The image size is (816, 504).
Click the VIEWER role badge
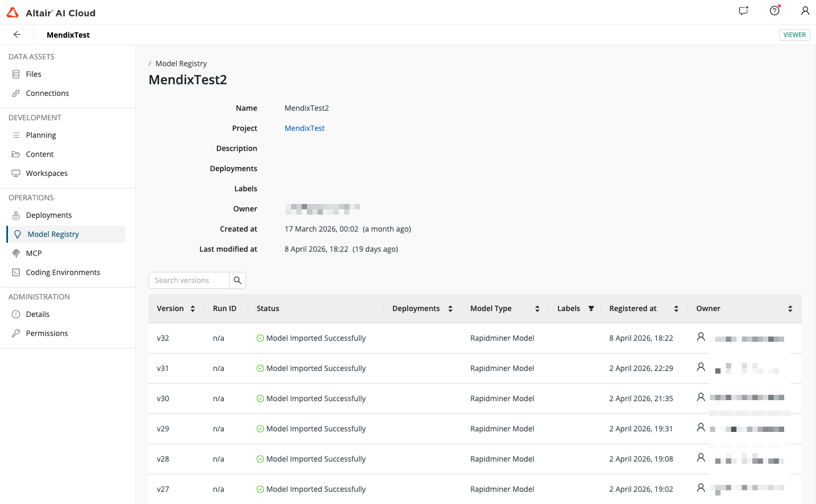794,35
